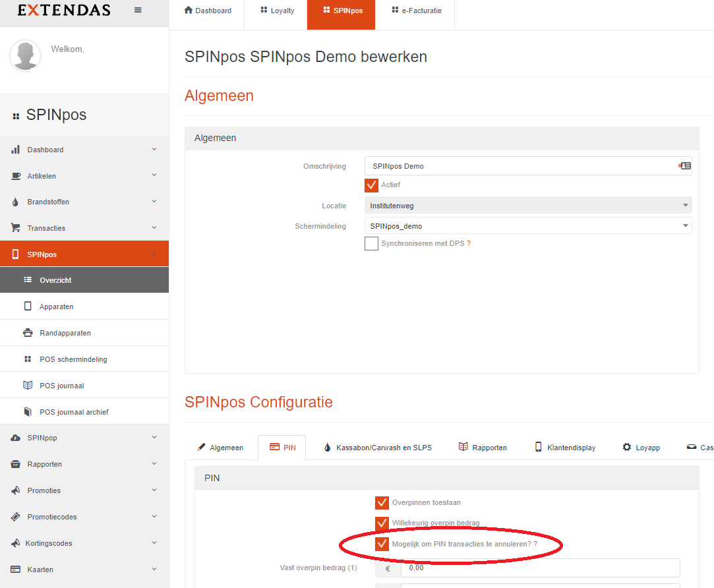Expand the sidebar Dashboard chevron
714x588 pixels.
154,149
